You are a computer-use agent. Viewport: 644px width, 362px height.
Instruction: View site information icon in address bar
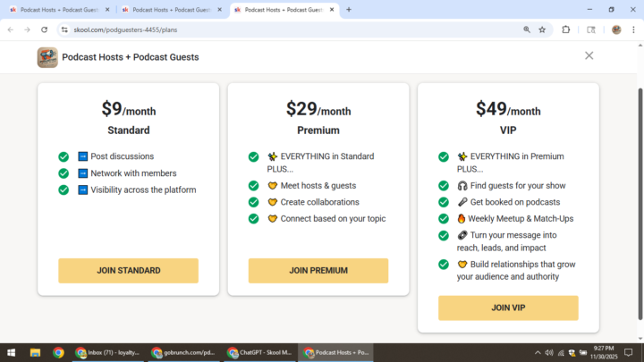click(64, 29)
